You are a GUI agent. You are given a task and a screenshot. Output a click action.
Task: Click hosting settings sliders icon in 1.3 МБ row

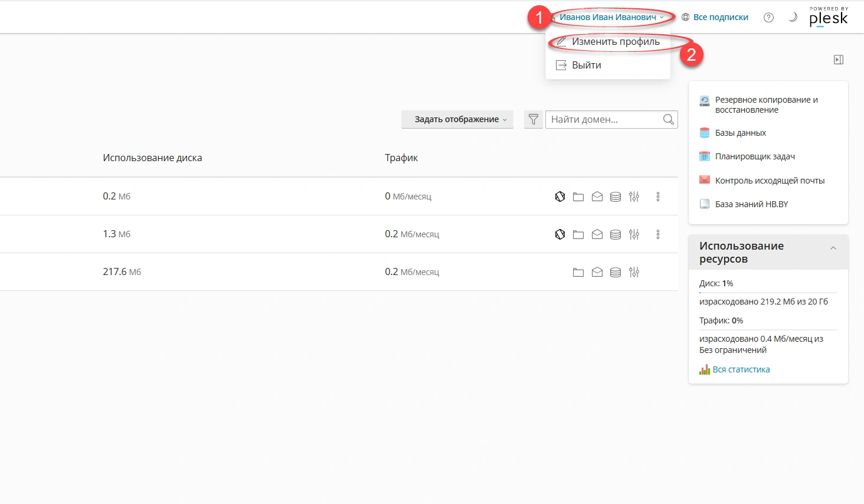coord(634,234)
